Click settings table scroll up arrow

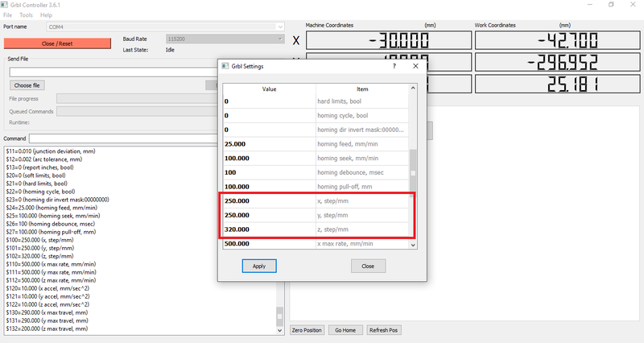click(x=413, y=89)
